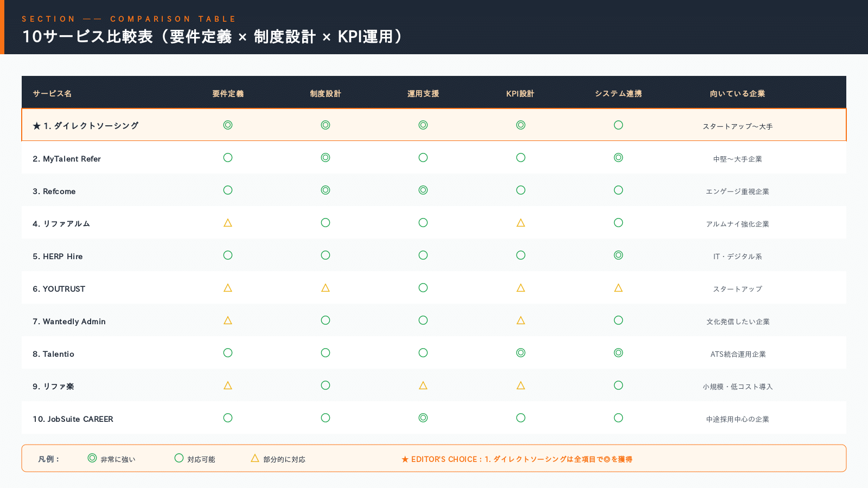Click the スタートアップ〜大手 cell
The height and width of the screenshot is (488, 868).
point(738,126)
